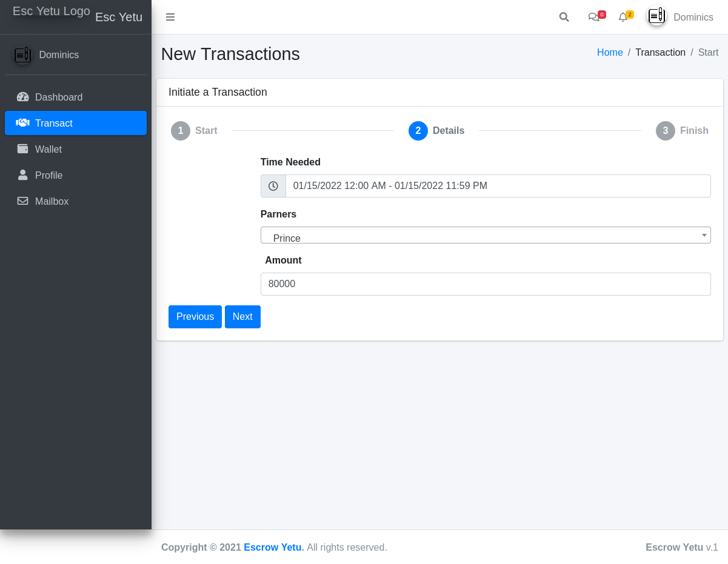Click the sidebar Dominics profile picture

pyautogui.click(x=23, y=55)
